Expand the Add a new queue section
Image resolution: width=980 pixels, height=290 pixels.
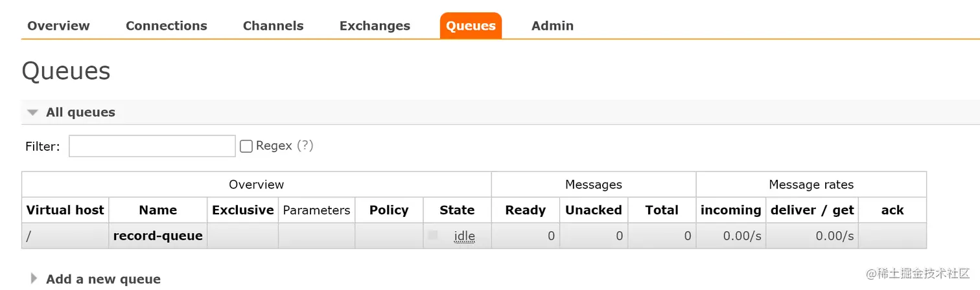(x=34, y=279)
